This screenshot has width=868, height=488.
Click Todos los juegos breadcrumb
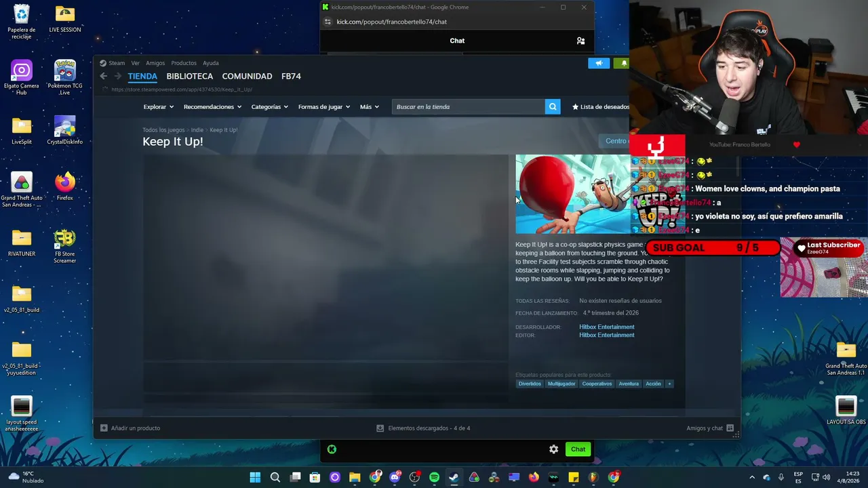(x=163, y=130)
